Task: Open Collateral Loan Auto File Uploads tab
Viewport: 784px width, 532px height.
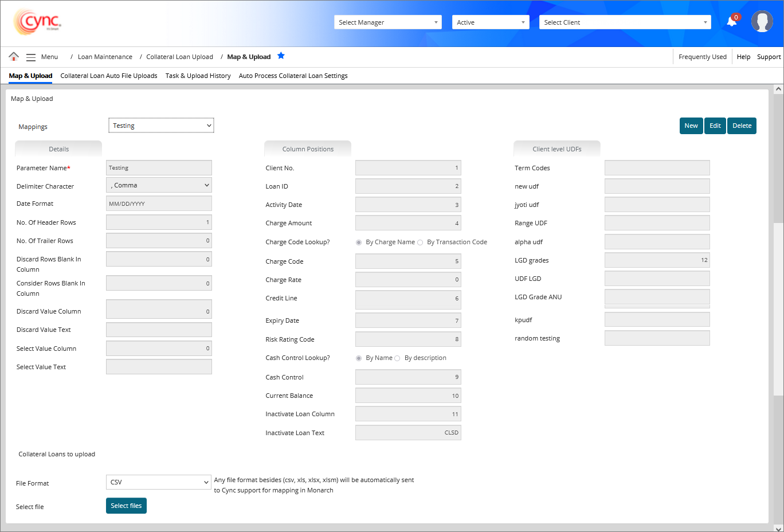Action: (x=109, y=76)
